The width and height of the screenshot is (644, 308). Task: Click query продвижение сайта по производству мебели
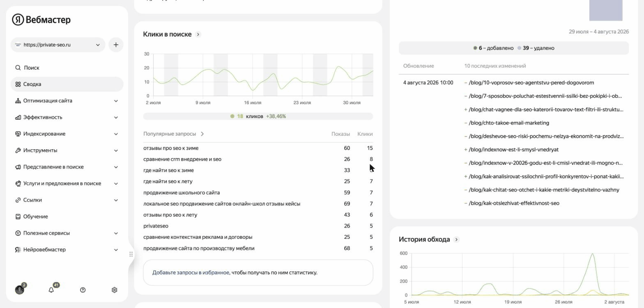pos(199,248)
